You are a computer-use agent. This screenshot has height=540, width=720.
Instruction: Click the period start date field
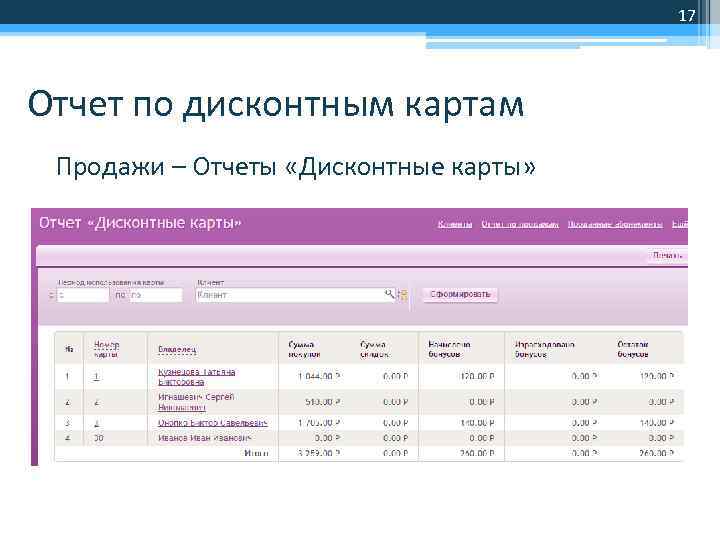83,295
